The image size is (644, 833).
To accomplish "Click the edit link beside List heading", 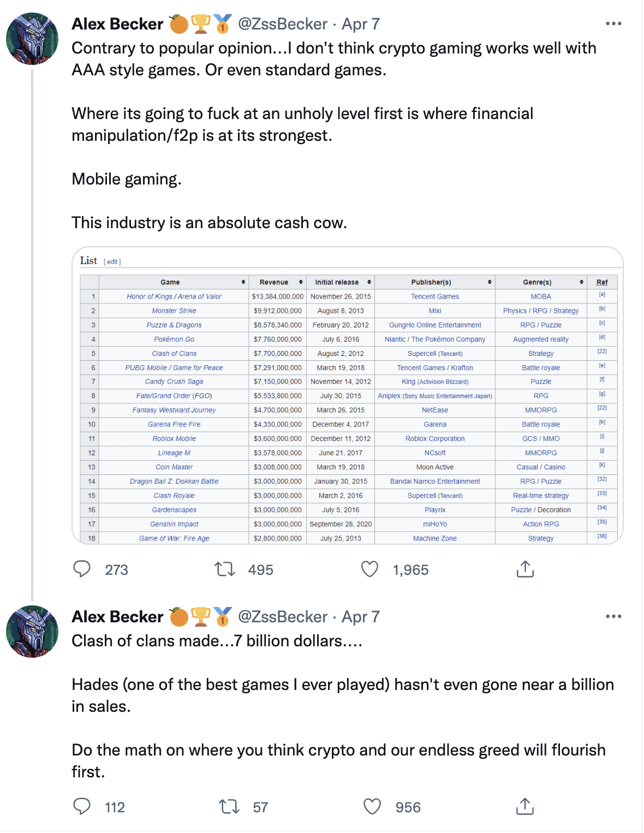I will click(112, 262).
